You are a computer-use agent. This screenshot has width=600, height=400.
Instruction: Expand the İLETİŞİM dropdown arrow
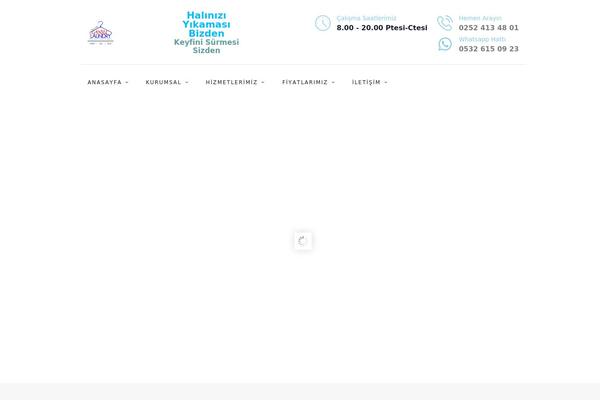coord(386,82)
